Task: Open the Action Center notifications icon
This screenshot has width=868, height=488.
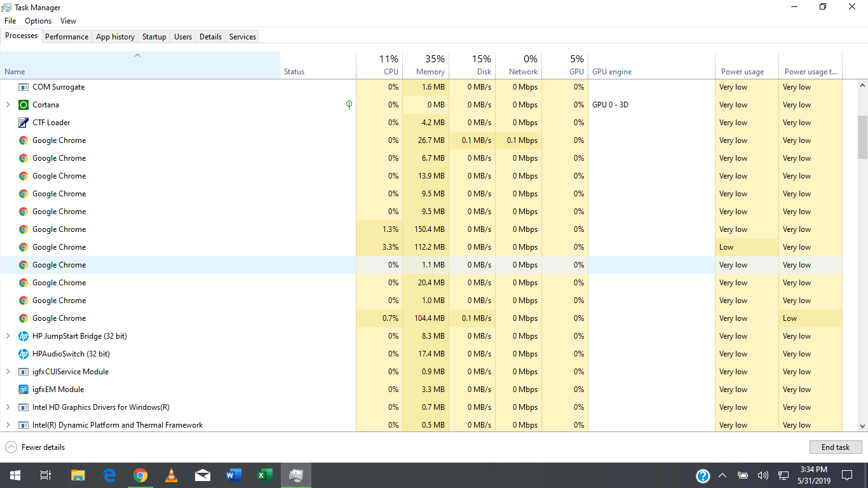Action: (847, 475)
